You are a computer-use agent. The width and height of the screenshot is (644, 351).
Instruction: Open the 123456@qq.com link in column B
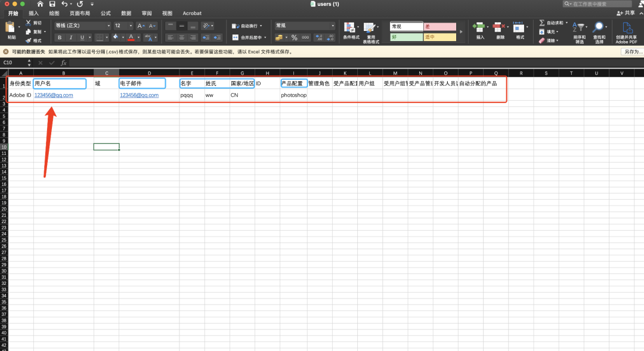pos(54,95)
